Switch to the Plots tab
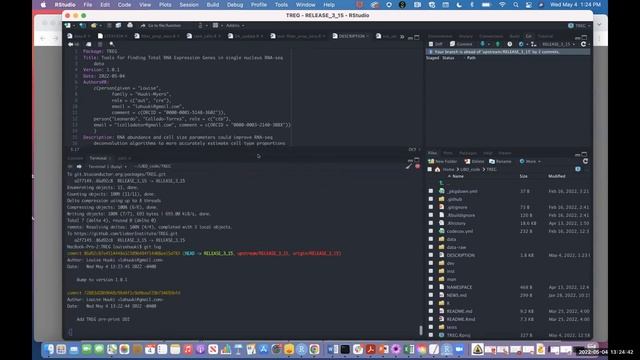 [448, 153]
